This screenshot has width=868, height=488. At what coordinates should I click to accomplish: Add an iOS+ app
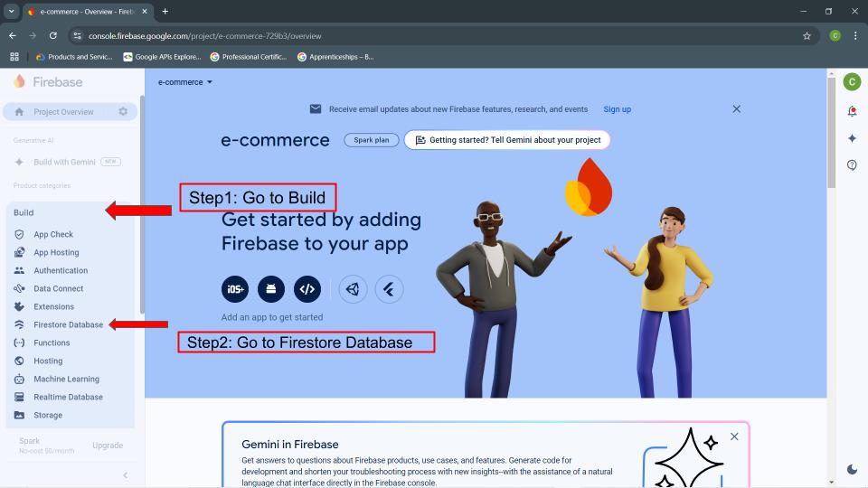click(235, 289)
